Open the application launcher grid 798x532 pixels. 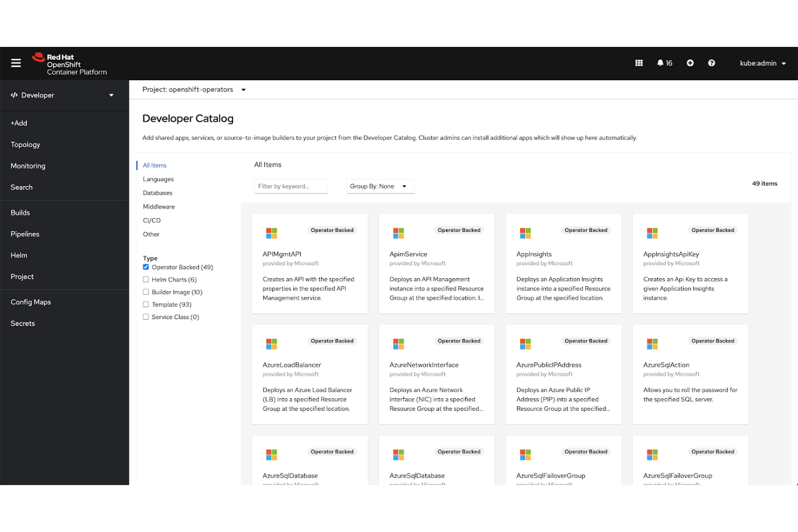(639, 63)
